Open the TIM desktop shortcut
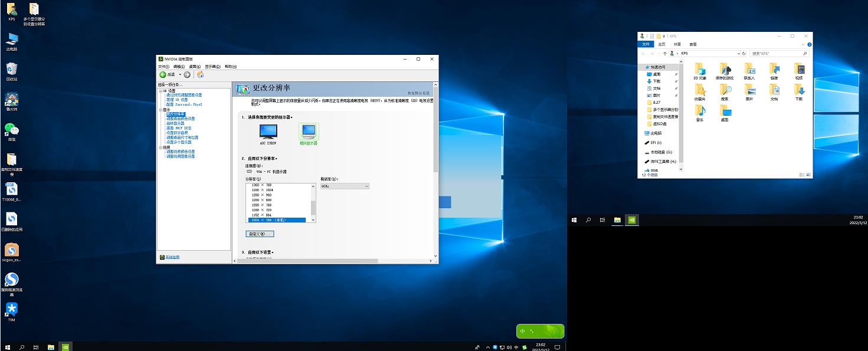The image size is (868, 351). (x=11, y=311)
